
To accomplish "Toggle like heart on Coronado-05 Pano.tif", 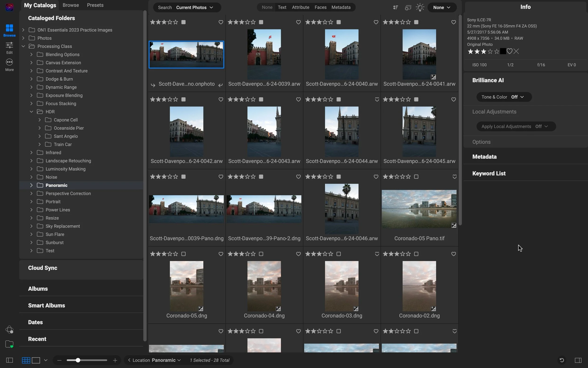I will coord(454,177).
